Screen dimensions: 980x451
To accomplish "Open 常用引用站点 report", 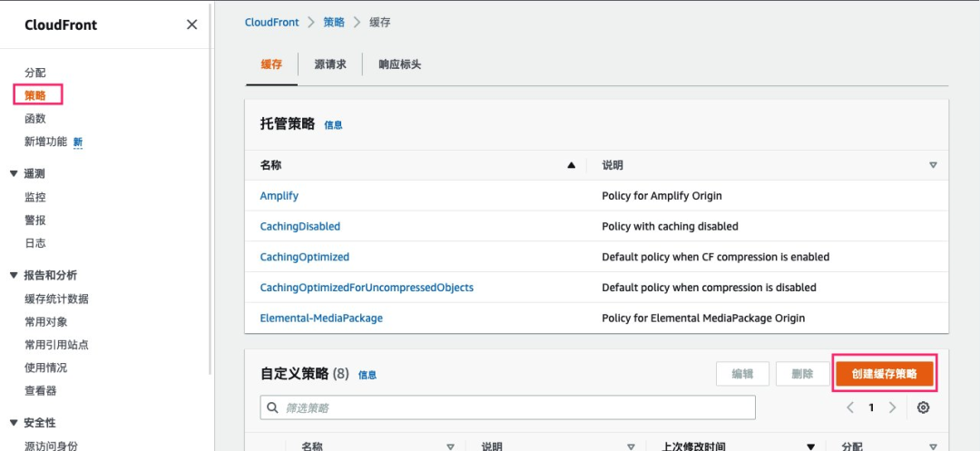I will tap(56, 345).
